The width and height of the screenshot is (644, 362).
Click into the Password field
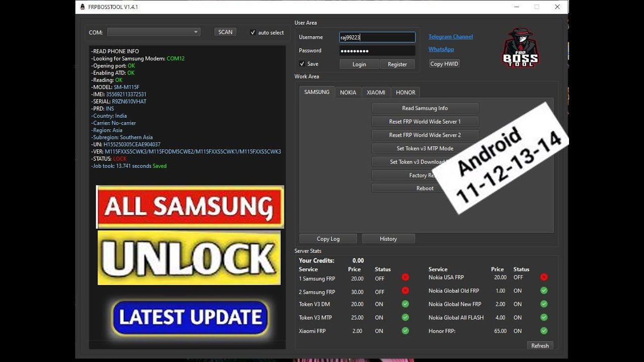click(377, 51)
